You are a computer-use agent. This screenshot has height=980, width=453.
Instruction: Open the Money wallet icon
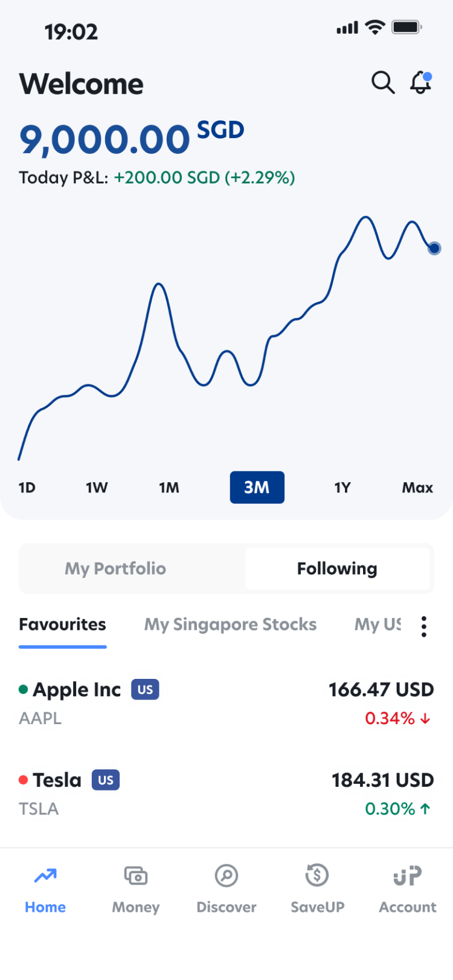(x=136, y=876)
